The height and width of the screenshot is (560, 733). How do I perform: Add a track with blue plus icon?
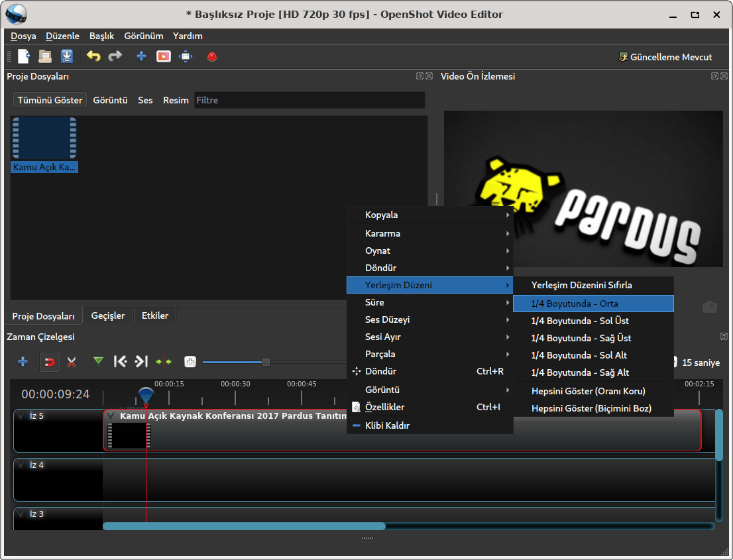click(x=23, y=361)
